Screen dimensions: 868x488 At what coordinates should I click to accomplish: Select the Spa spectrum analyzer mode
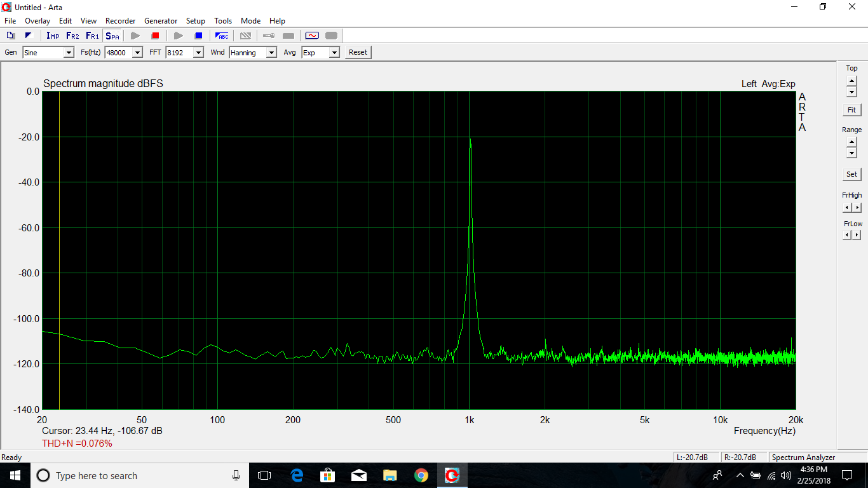[112, 36]
